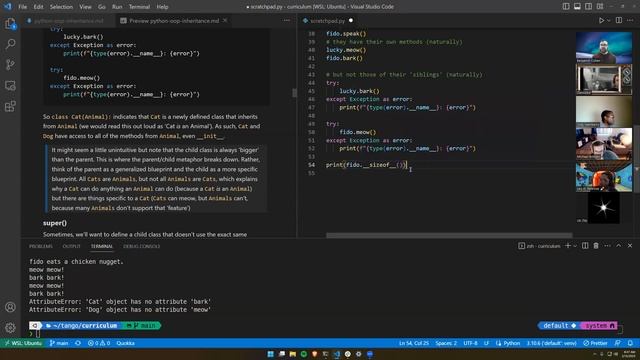640x360 pixels.
Task: Switch the main git branch
Action: [59, 343]
